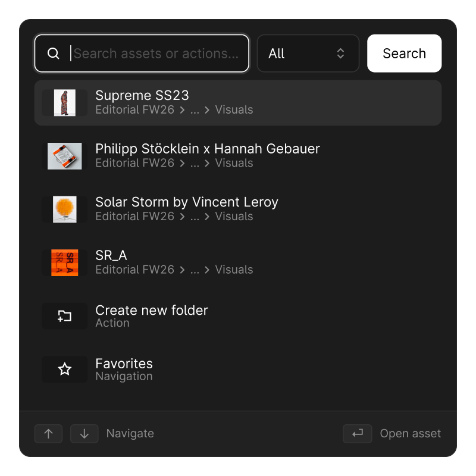
Task: Open the Supreme SS23 thumbnail
Action: tap(65, 102)
